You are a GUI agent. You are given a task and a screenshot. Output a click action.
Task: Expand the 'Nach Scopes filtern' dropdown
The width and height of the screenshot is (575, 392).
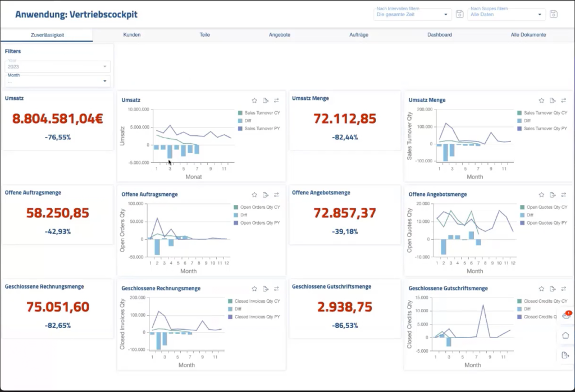coord(506,14)
